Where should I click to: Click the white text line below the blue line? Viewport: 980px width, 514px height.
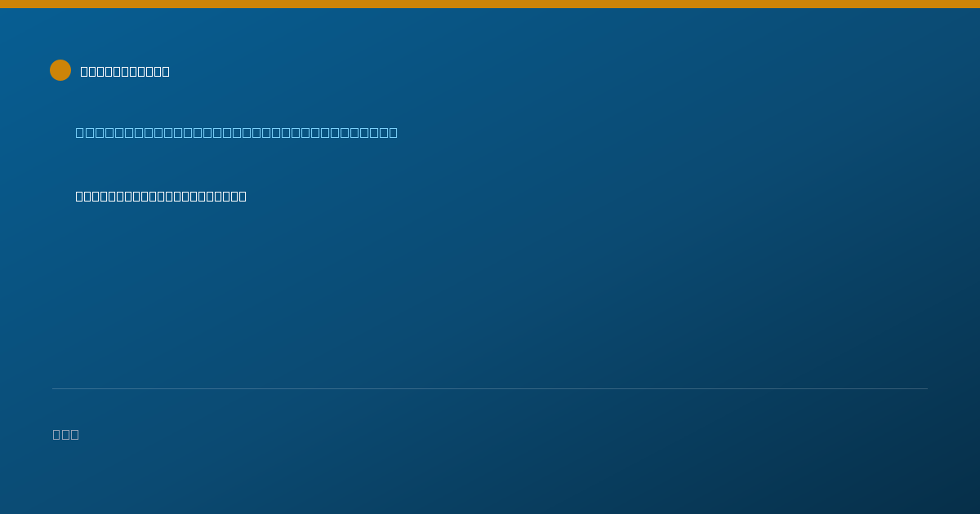pos(161,196)
